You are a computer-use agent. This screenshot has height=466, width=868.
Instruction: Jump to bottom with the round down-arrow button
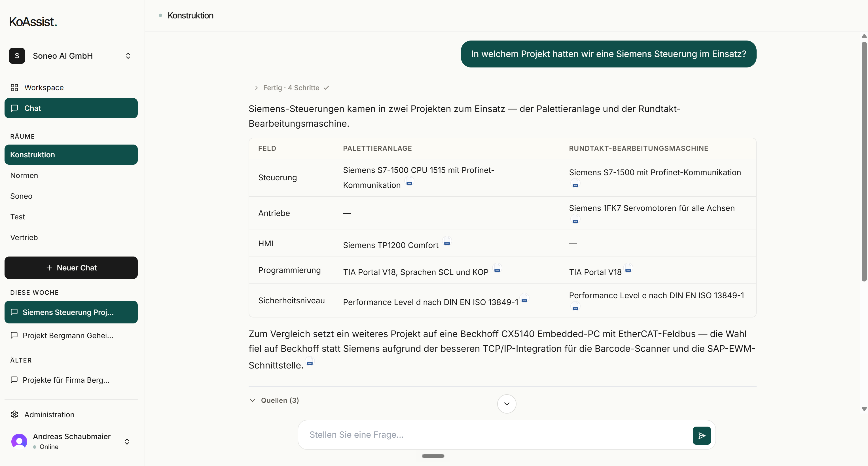pyautogui.click(x=507, y=404)
